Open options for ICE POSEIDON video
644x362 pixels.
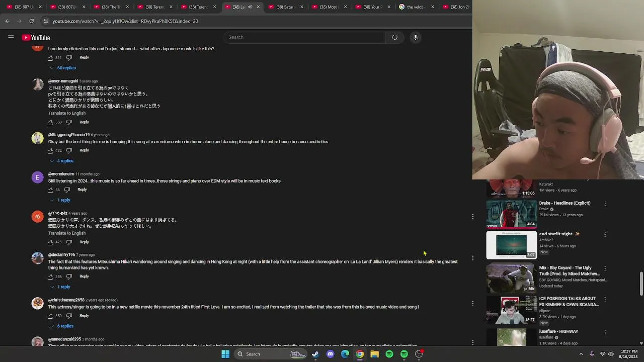click(605, 299)
